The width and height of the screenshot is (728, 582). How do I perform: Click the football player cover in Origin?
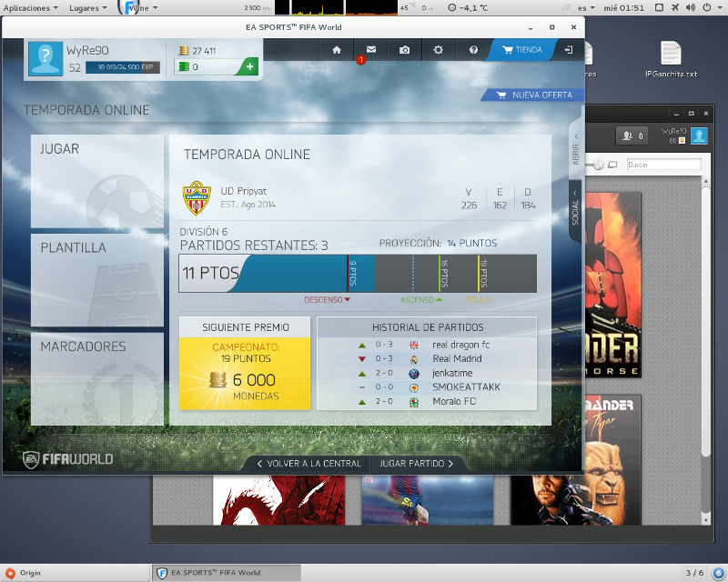pos(427,500)
